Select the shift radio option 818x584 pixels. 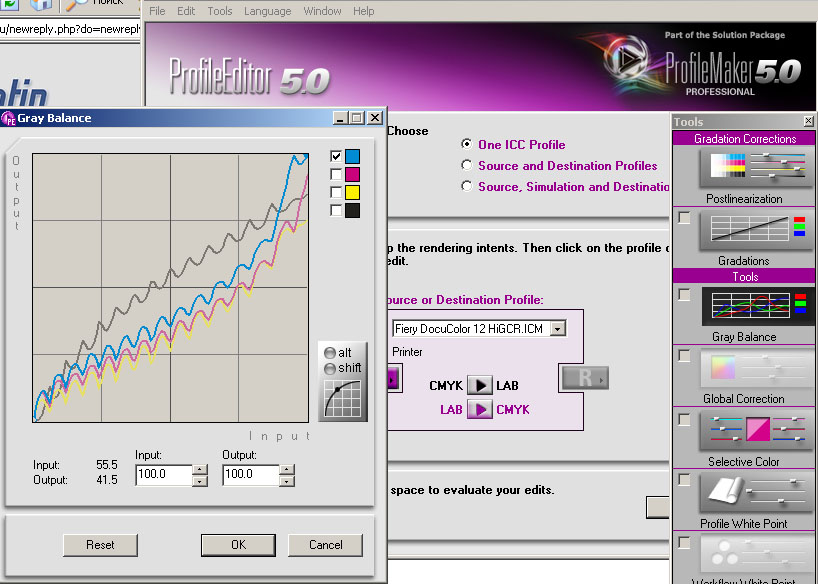(330, 368)
